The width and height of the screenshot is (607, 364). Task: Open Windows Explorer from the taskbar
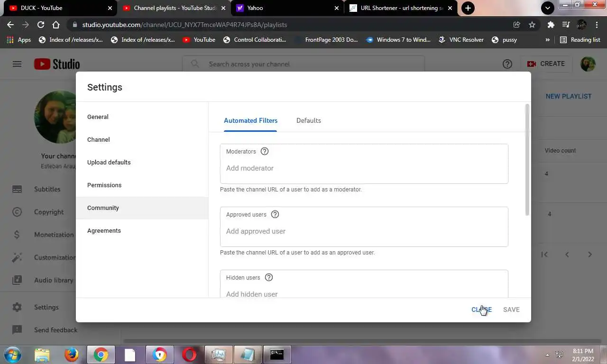coord(42,355)
